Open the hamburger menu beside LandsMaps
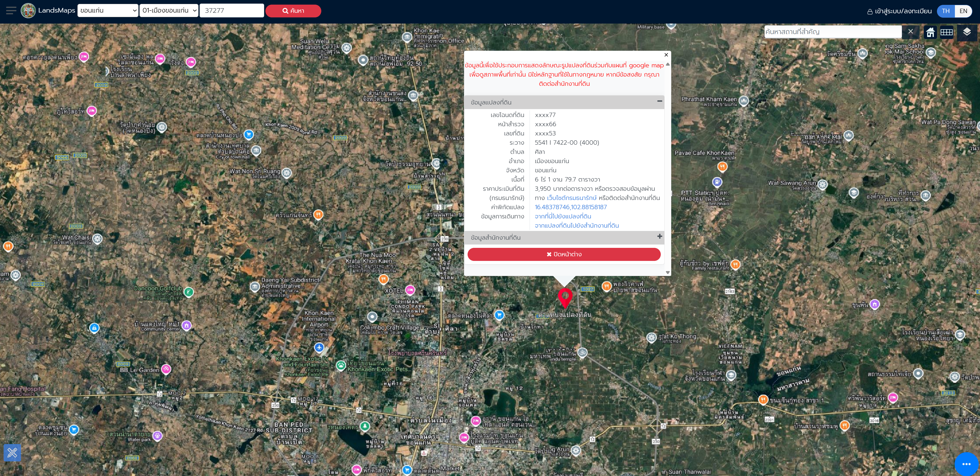The image size is (980, 476). 11,11
